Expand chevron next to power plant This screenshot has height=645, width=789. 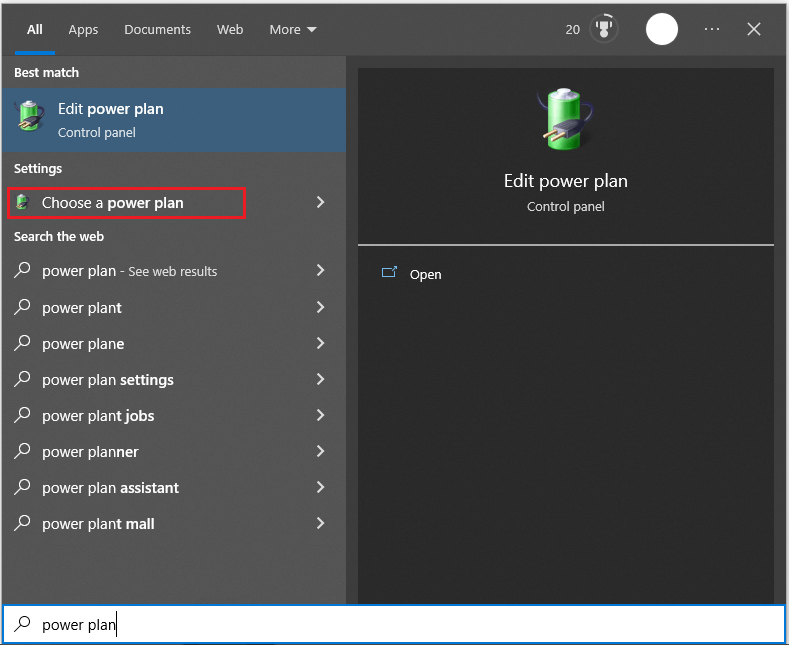pos(320,307)
